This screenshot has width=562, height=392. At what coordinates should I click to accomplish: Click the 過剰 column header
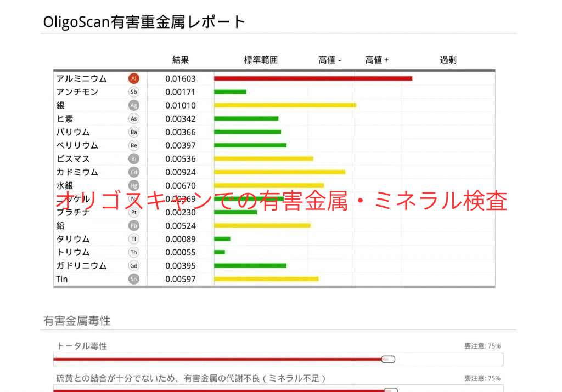coord(448,60)
